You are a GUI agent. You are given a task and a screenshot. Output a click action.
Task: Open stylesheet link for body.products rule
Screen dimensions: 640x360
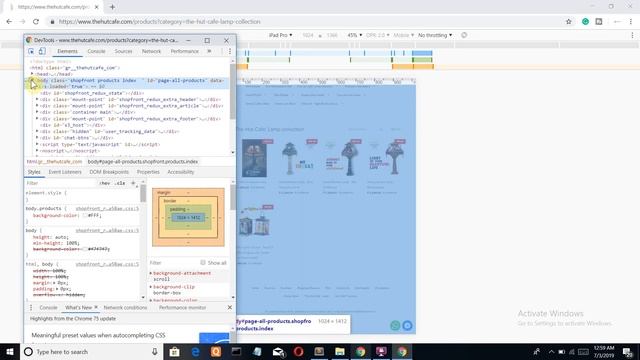tap(107, 209)
